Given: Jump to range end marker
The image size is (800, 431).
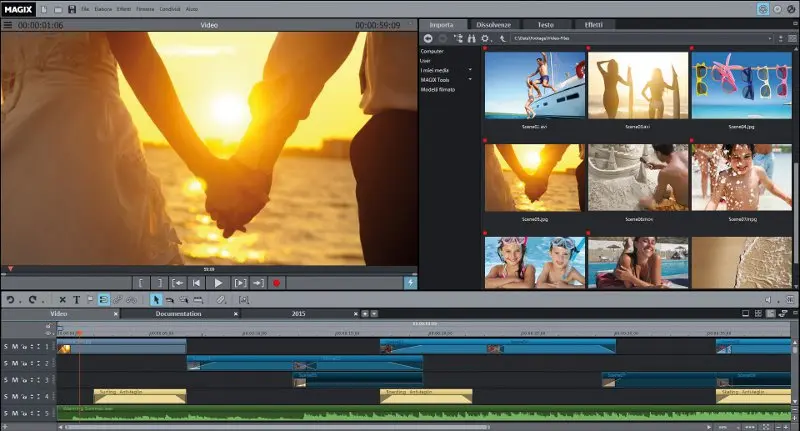Looking at the screenshot, I should point(258,283).
